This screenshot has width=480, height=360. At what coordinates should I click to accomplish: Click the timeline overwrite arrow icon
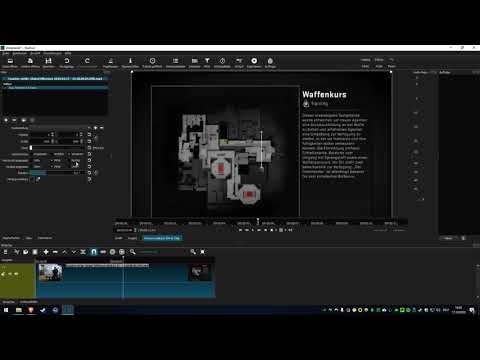[74, 252]
